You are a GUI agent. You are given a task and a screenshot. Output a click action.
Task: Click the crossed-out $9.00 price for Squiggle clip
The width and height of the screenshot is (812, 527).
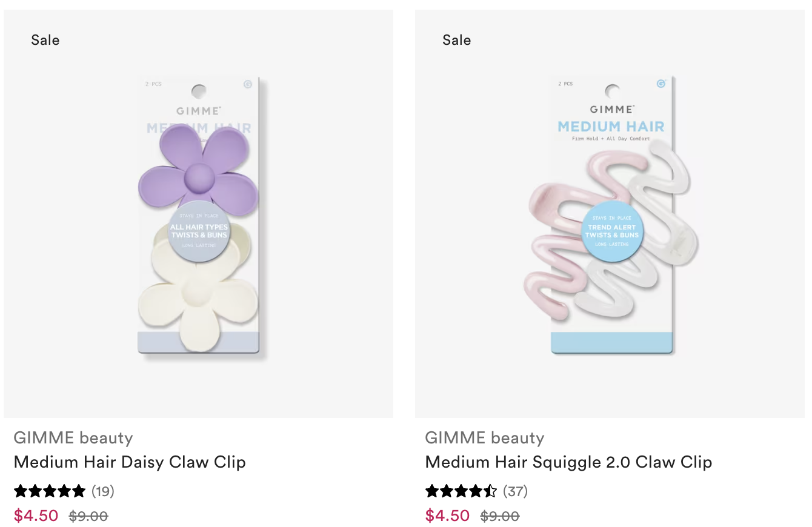[x=500, y=516]
